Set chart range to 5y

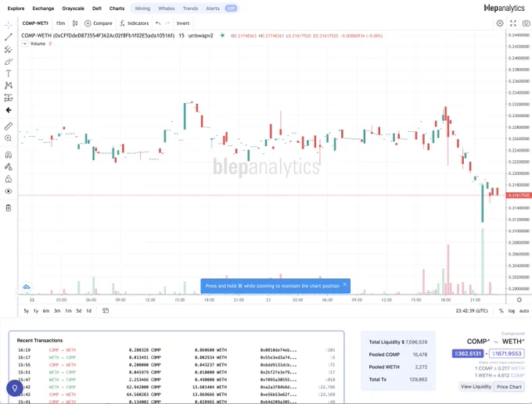(26, 311)
